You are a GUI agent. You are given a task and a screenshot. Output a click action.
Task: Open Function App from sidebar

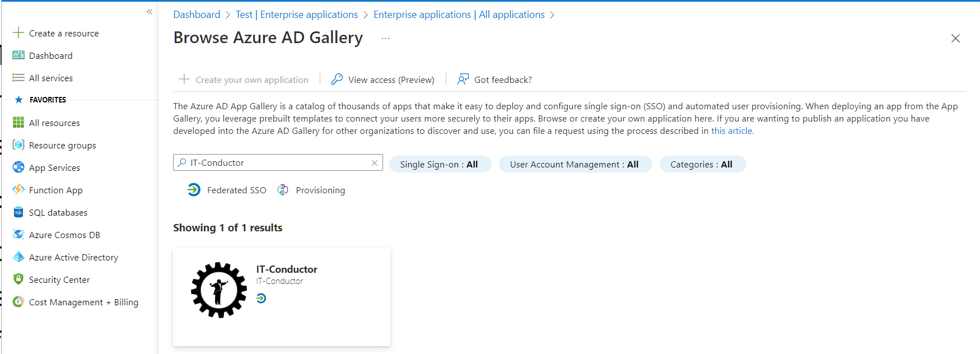pyautogui.click(x=55, y=190)
